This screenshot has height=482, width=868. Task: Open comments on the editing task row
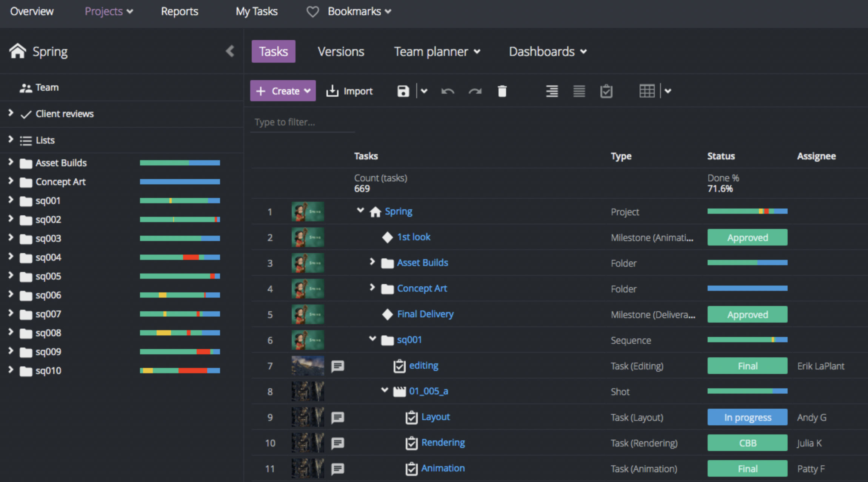[338, 366]
